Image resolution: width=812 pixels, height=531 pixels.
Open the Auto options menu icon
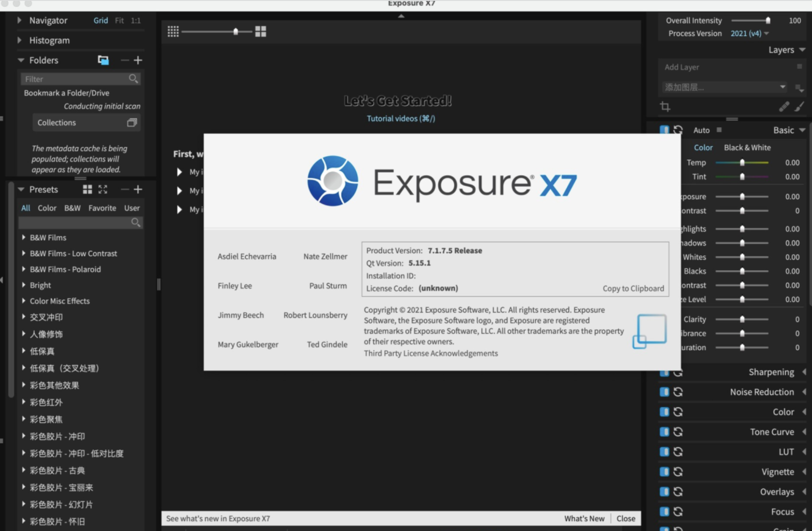coord(719,130)
